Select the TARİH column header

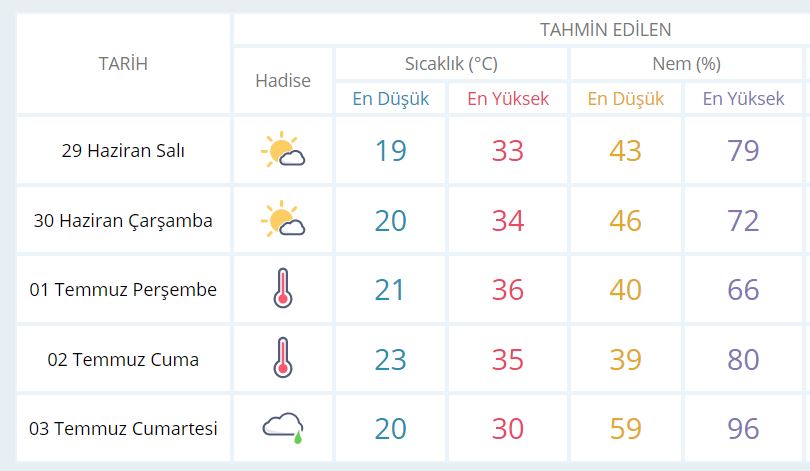(123, 64)
